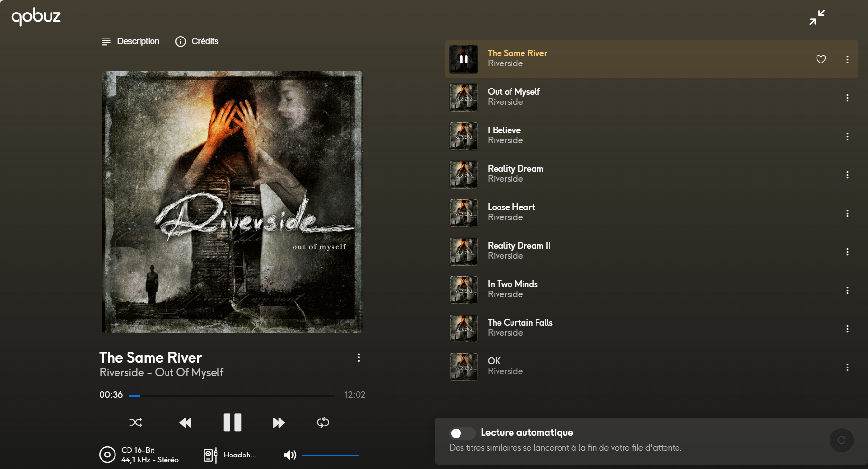
Task: Pause the current track with the large button
Action: point(232,422)
